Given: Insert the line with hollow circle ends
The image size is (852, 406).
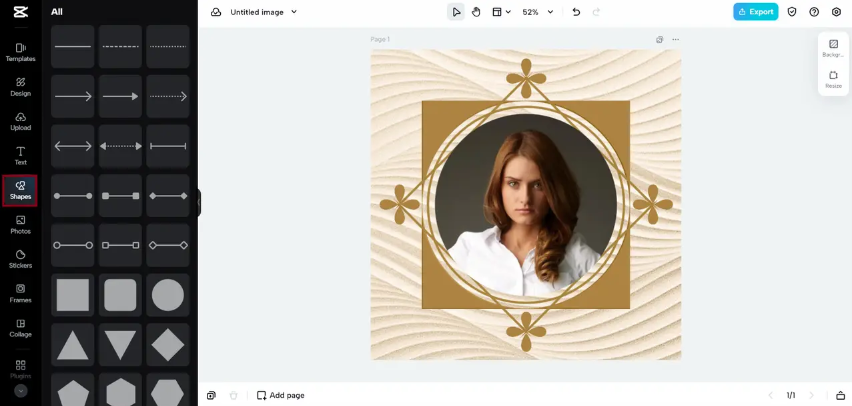Looking at the screenshot, I should (x=73, y=246).
